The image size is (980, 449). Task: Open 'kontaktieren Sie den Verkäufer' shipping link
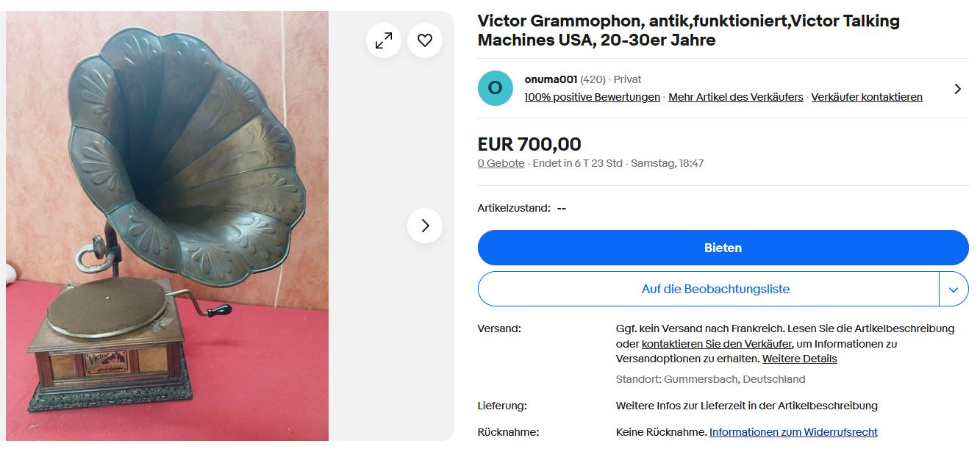point(717,344)
